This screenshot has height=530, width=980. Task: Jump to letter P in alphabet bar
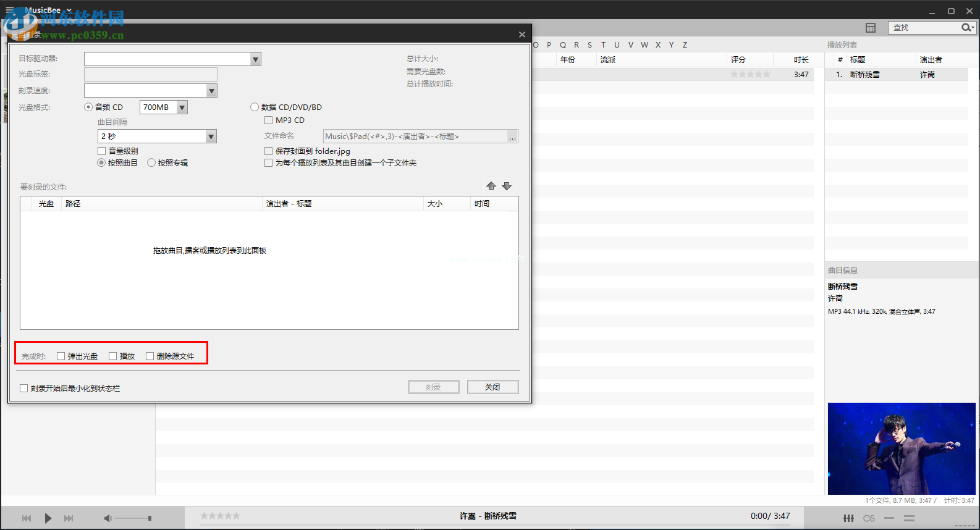pyautogui.click(x=549, y=44)
